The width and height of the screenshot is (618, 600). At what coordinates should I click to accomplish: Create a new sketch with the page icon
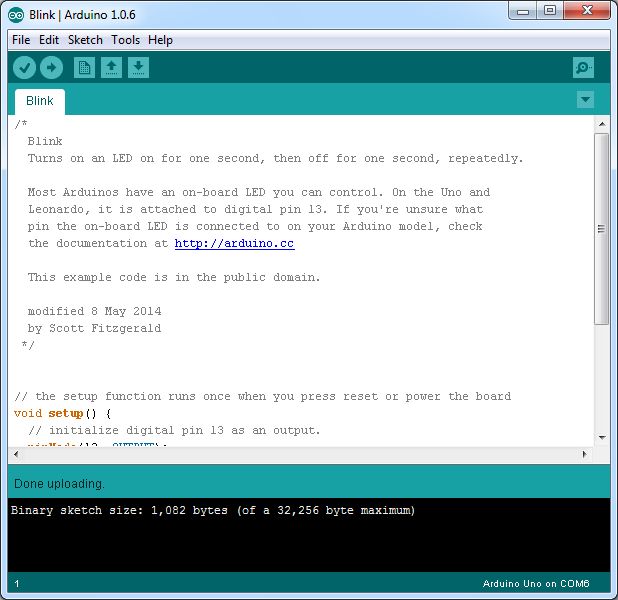click(84, 68)
